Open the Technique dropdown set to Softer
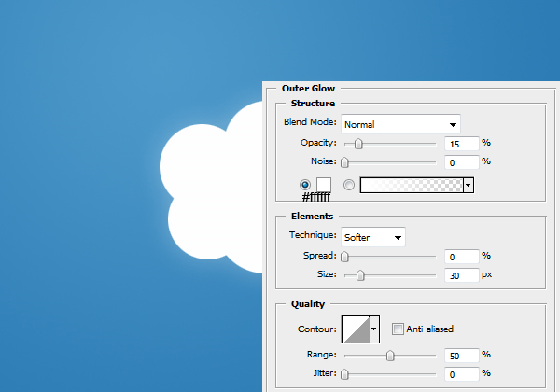560x392 pixels. pyautogui.click(x=373, y=237)
